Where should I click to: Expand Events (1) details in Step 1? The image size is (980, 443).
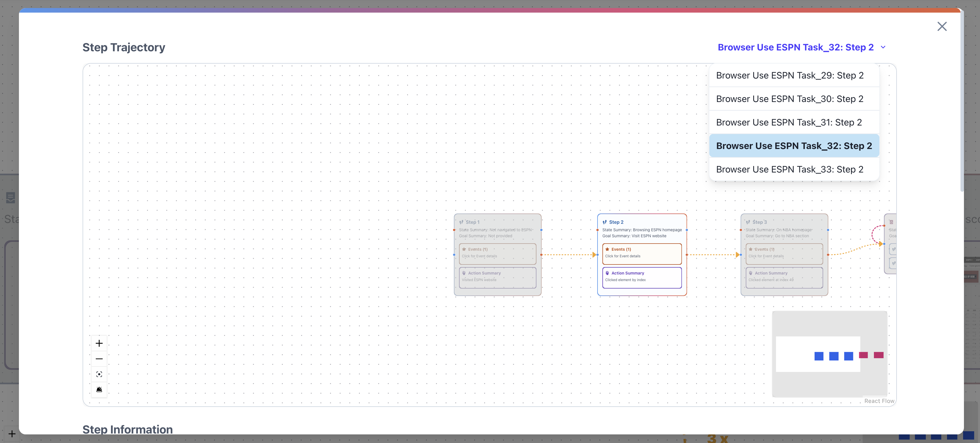click(498, 253)
